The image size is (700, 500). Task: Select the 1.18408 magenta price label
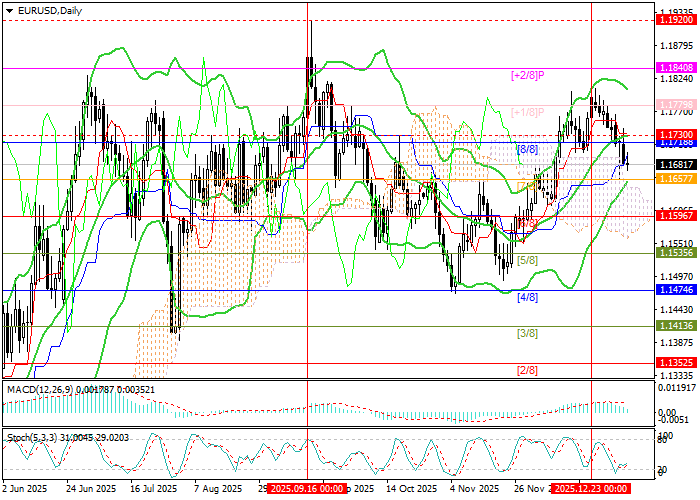(677, 68)
